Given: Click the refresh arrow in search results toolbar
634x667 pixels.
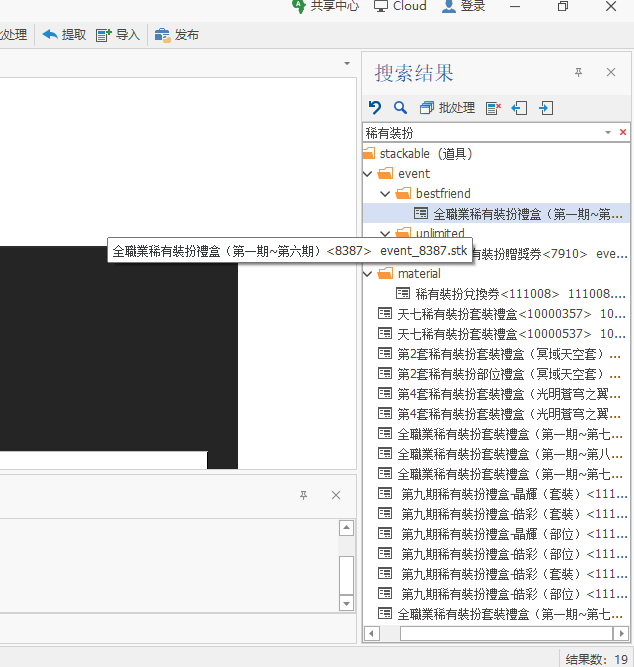Looking at the screenshot, I should 375,108.
